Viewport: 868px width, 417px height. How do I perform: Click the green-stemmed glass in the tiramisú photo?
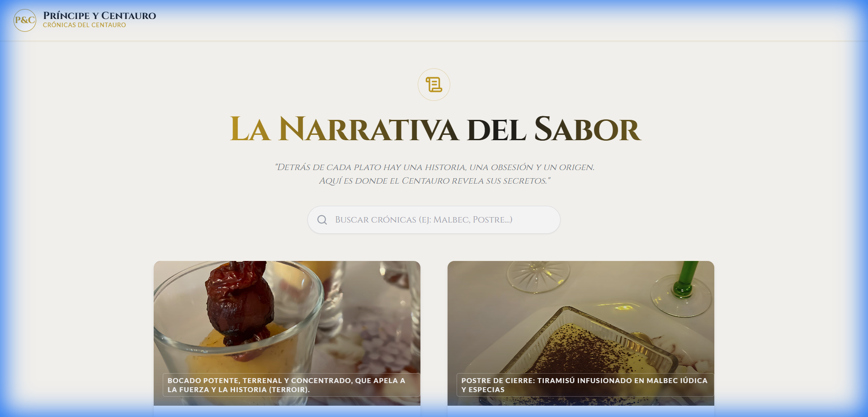click(683, 289)
